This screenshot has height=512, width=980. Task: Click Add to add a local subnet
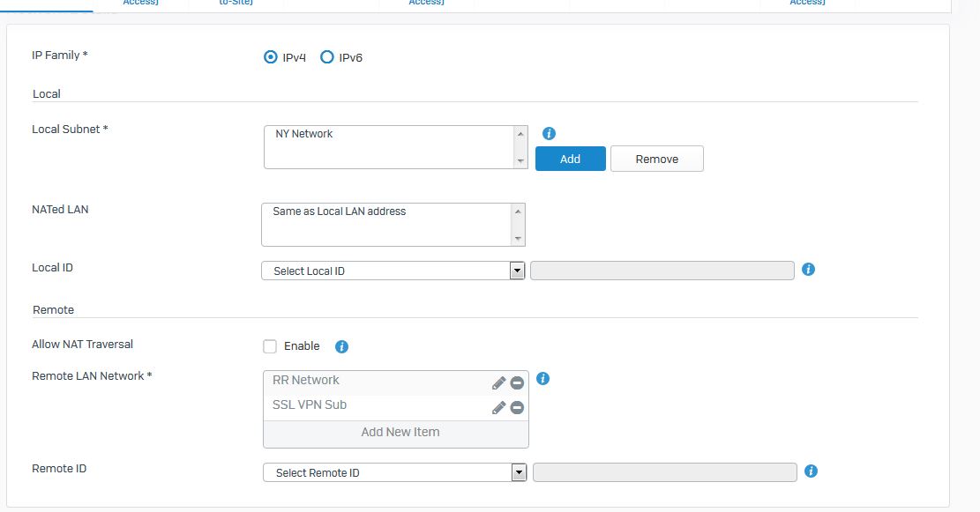click(570, 159)
